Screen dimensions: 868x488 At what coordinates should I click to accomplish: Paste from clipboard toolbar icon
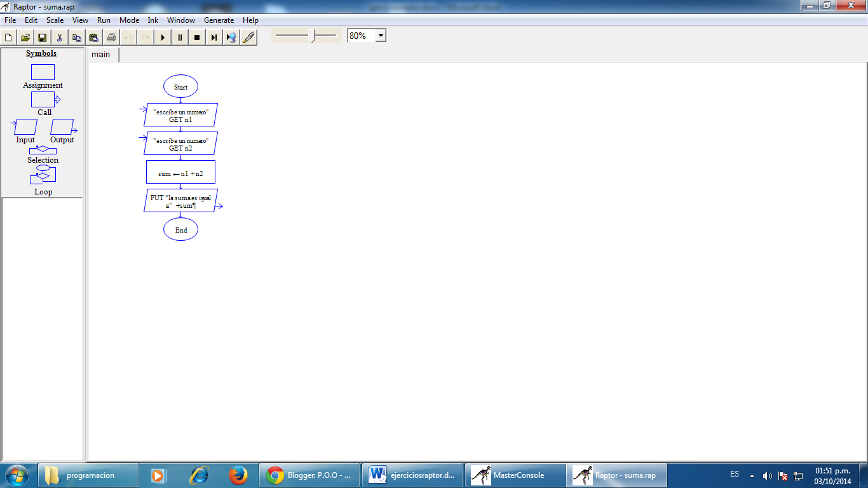pyautogui.click(x=94, y=37)
